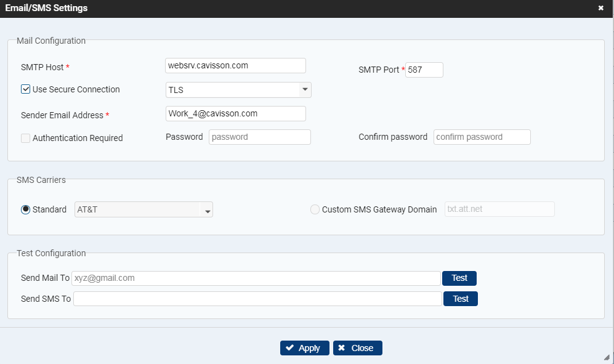Click the Apply button
Screen dimensions: 614x364
coord(305,348)
